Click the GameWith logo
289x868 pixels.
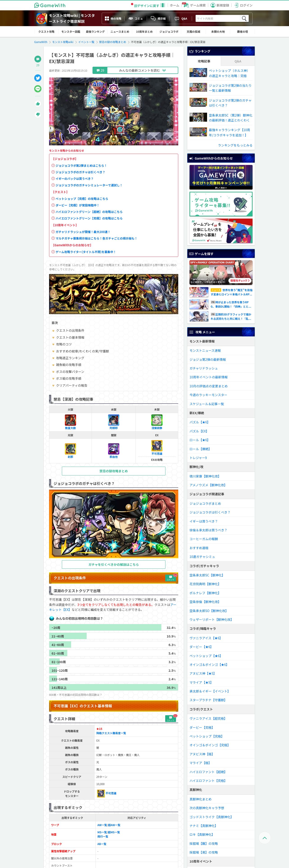point(50,5)
